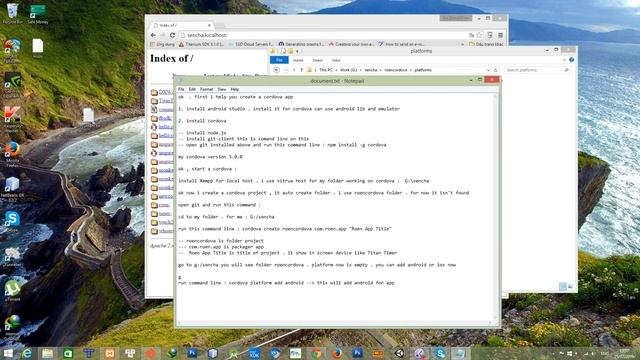Open the 'Creating your own a...' bookmark
Viewport: 640px width, 360px height.
point(351,44)
